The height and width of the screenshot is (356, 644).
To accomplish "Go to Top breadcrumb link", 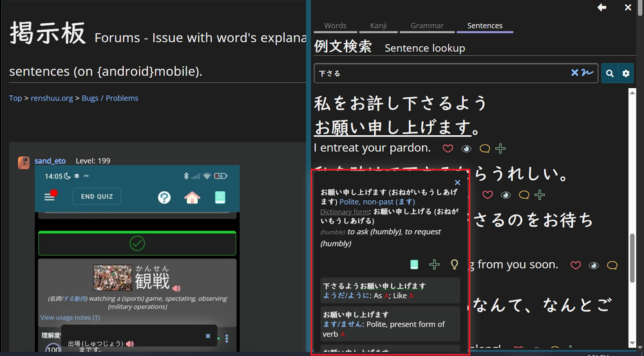I will 15,98.
